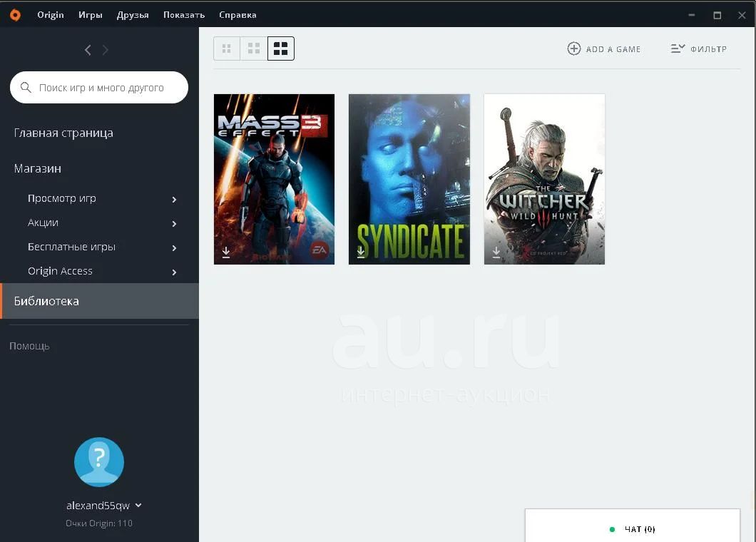This screenshot has width=756, height=542.
Task: Open the ФИЛЬТР panel
Action: click(699, 48)
